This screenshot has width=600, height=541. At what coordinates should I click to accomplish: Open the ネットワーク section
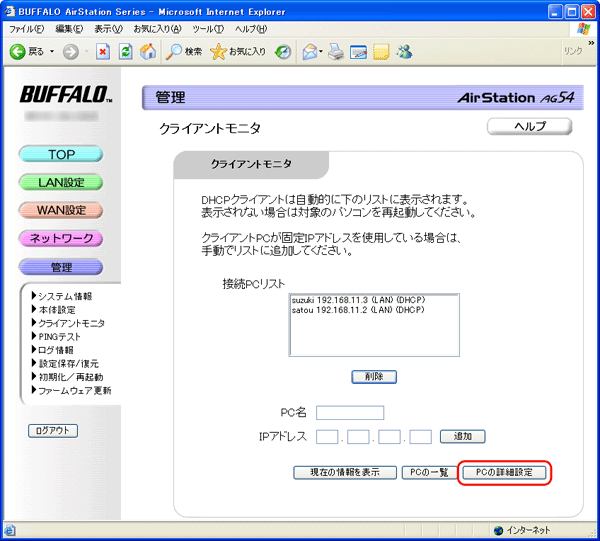coord(61,238)
